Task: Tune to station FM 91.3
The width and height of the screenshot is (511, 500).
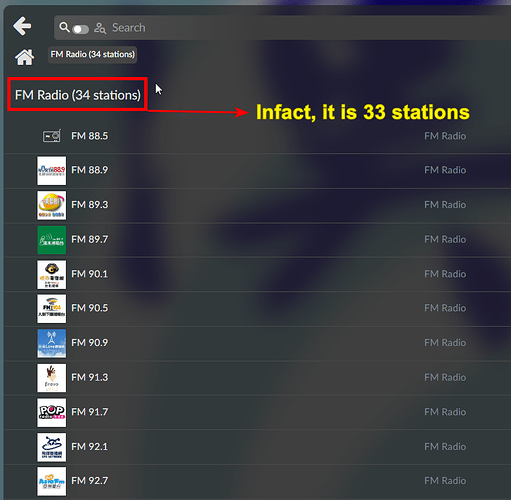Action: point(90,377)
